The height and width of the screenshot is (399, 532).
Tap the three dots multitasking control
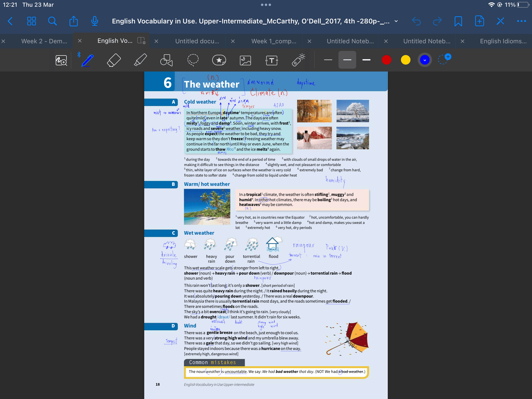pyautogui.click(x=266, y=5)
